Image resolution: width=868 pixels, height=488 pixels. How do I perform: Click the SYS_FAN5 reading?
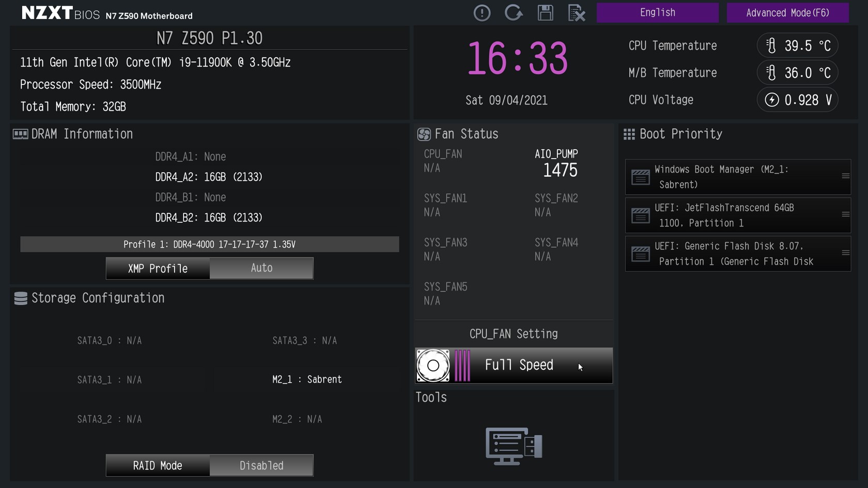tap(445, 294)
